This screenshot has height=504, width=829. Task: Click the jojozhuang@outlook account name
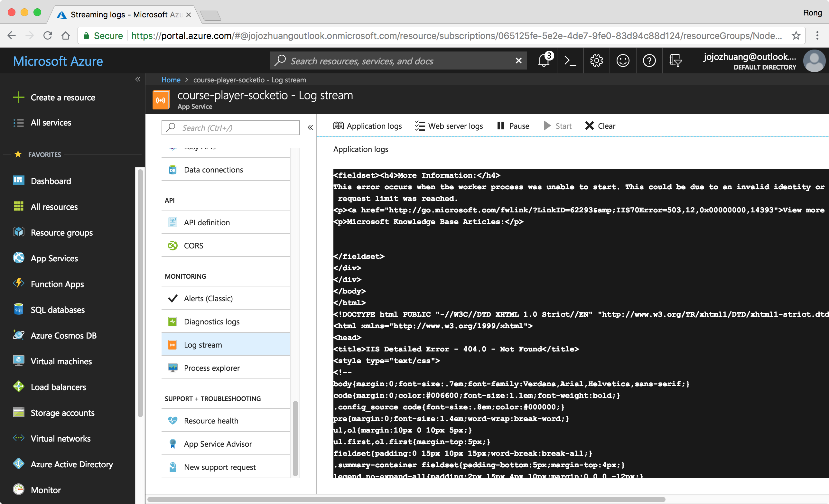click(x=750, y=57)
